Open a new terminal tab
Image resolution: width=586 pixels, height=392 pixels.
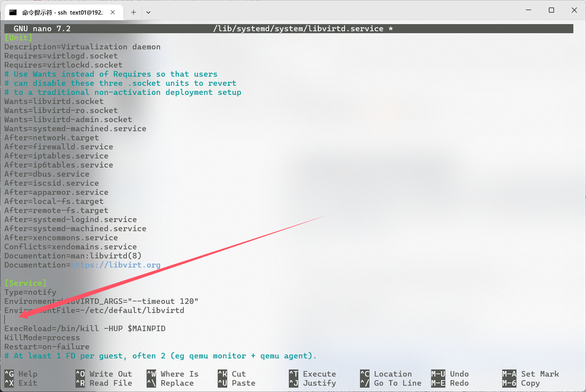(134, 12)
